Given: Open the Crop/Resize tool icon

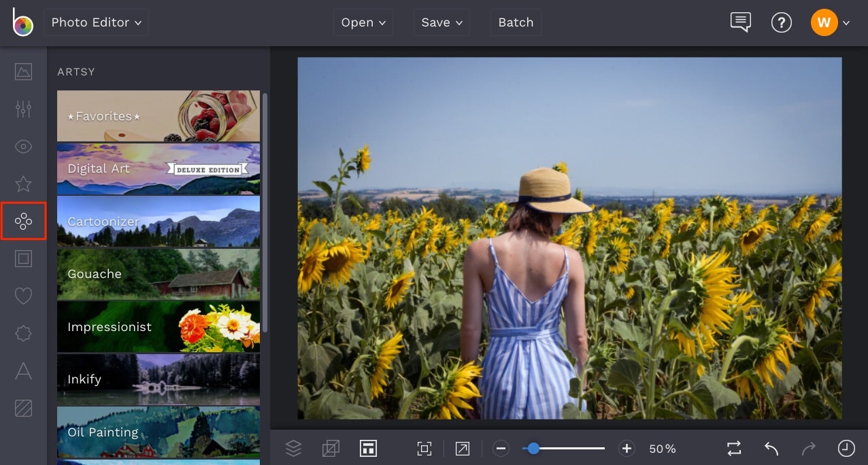Looking at the screenshot, I should point(331,448).
